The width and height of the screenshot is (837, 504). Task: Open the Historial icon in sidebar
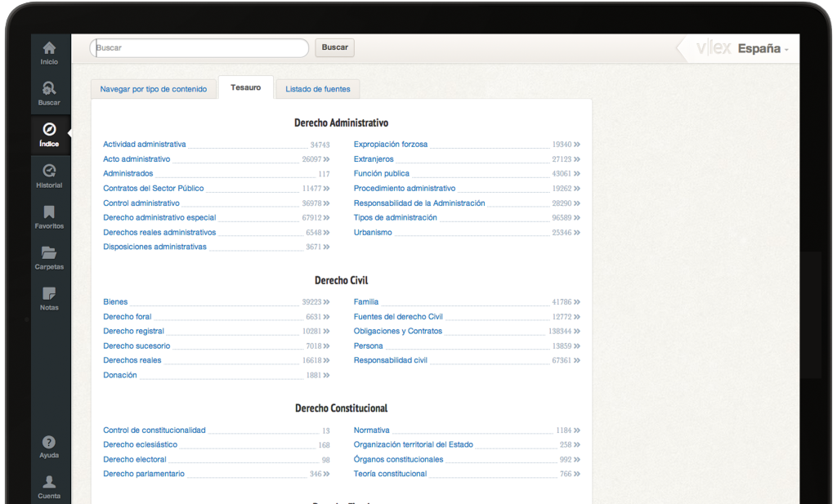pos(49,171)
